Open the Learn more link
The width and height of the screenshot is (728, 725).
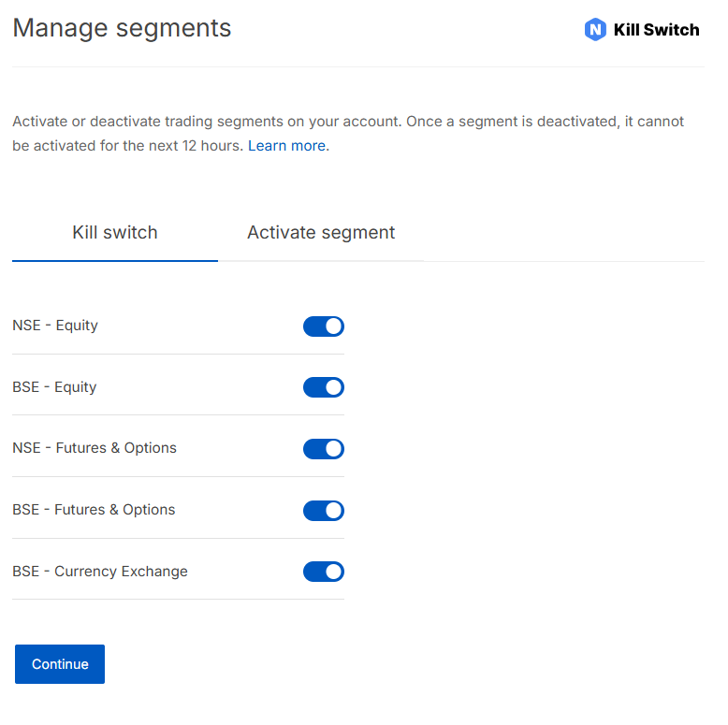click(286, 146)
